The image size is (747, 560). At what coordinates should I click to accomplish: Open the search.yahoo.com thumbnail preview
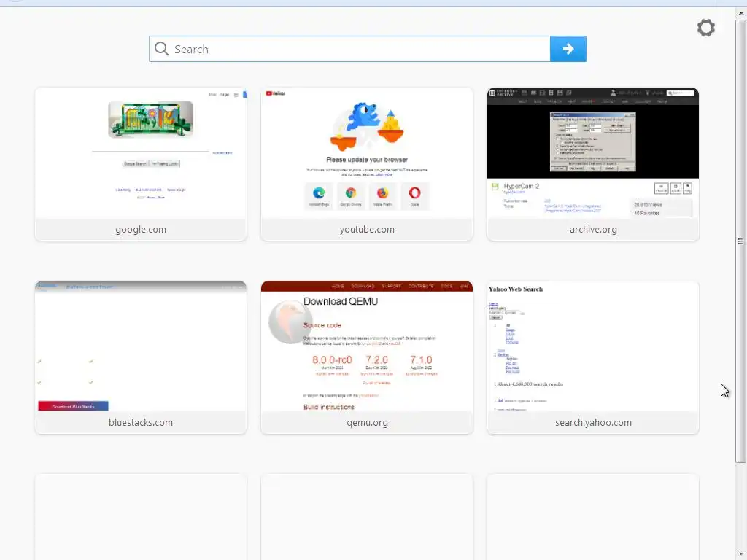point(592,346)
